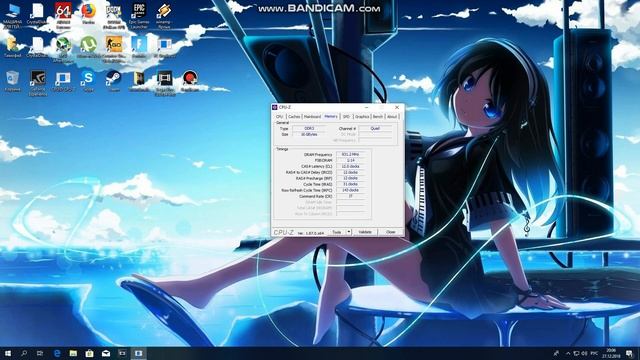This screenshot has width=640, height=360.
Task: Click the FSB:DRAM ratio value
Action: pyautogui.click(x=350, y=160)
